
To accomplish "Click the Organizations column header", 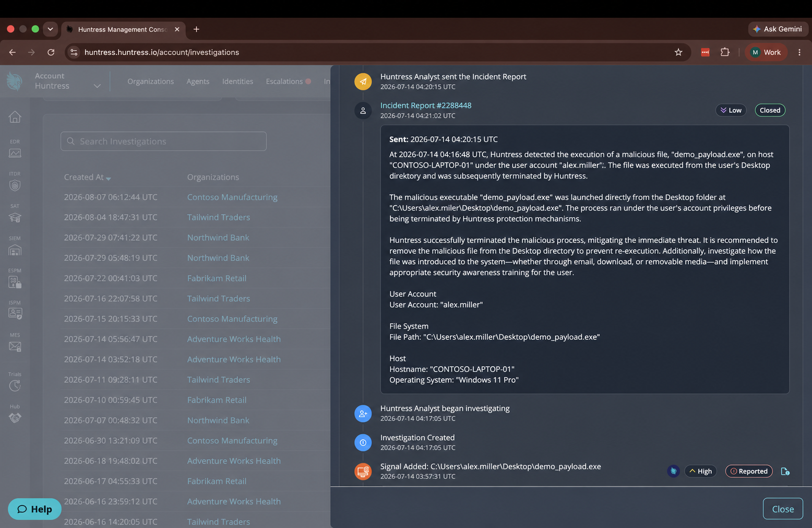I will [x=213, y=177].
